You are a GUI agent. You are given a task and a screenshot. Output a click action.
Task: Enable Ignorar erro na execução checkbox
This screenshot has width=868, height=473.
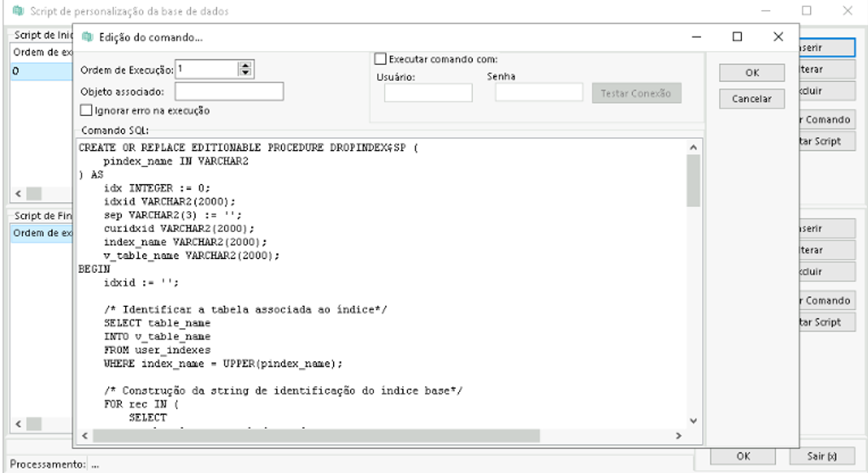[x=86, y=110]
